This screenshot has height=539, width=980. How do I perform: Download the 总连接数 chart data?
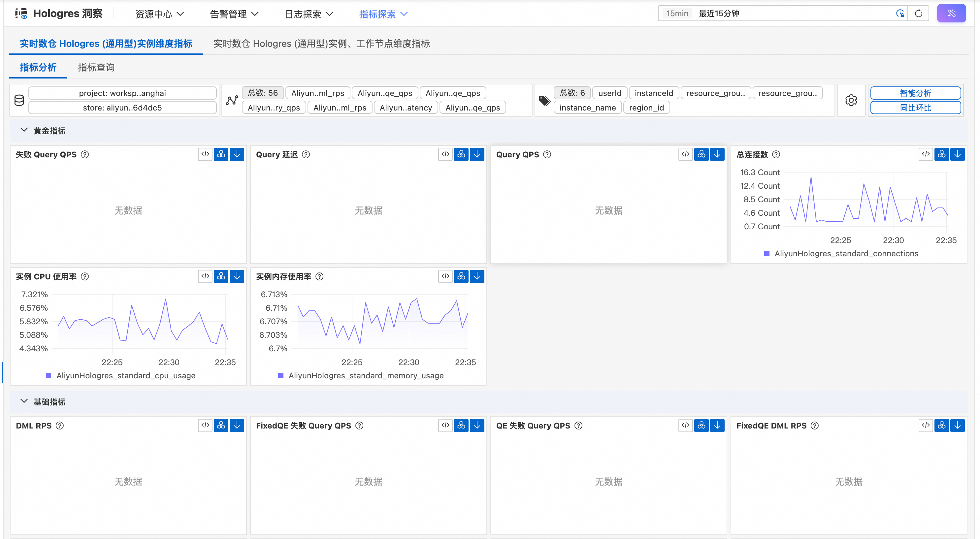957,154
